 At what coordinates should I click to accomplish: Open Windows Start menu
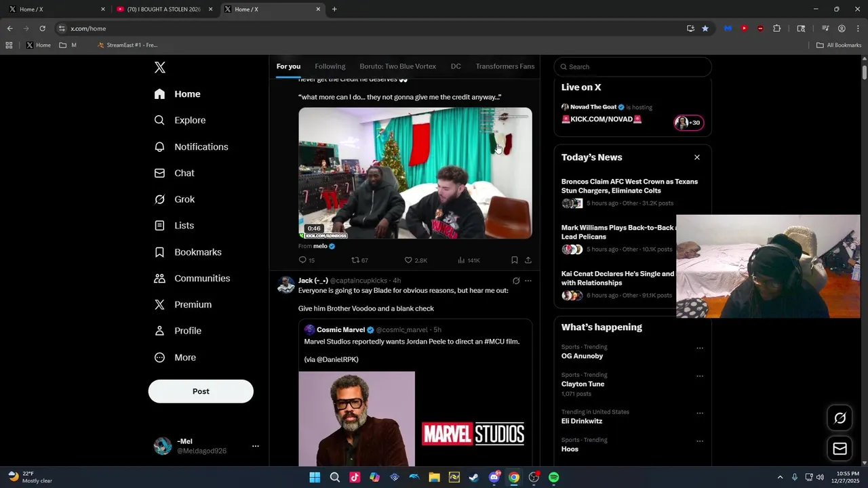[315, 477]
